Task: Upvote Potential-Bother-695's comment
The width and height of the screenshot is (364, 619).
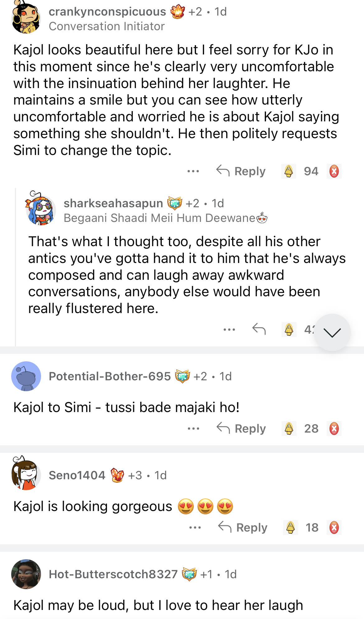Action: pos(289,429)
